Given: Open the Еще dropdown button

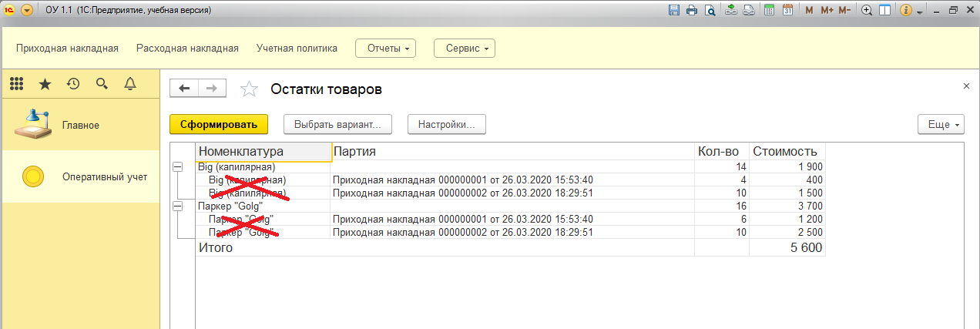Looking at the screenshot, I should 941,124.
